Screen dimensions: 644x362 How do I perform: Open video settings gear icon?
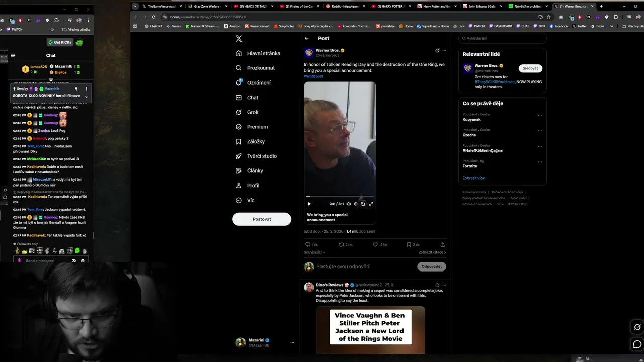click(356, 204)
